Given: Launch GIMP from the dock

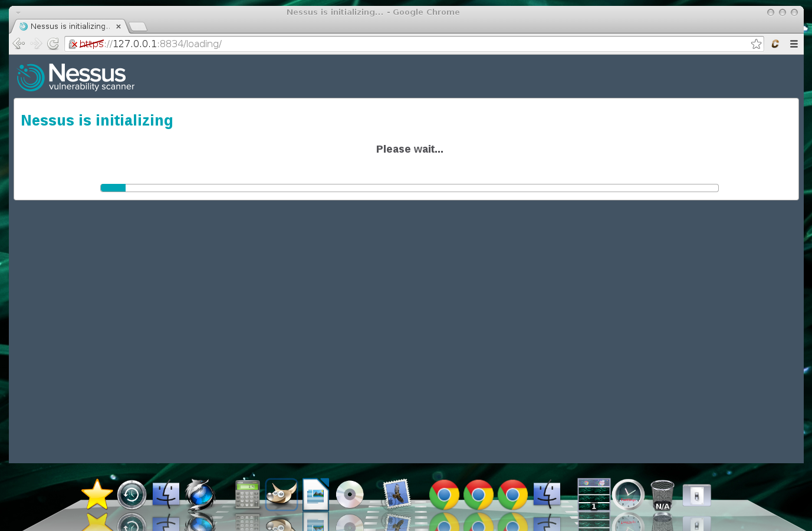Looking at the screenshot, I should click(x=281, y=494).
